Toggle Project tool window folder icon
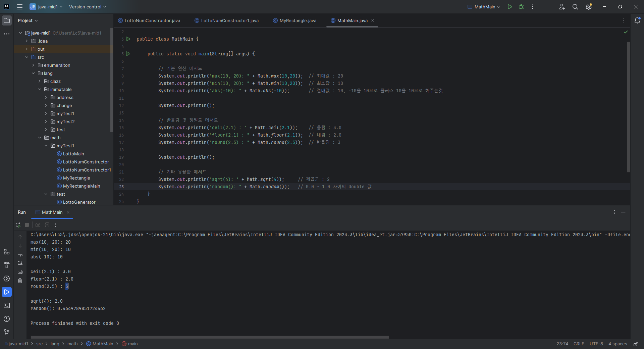644x349 pixels. click(7, 20)
